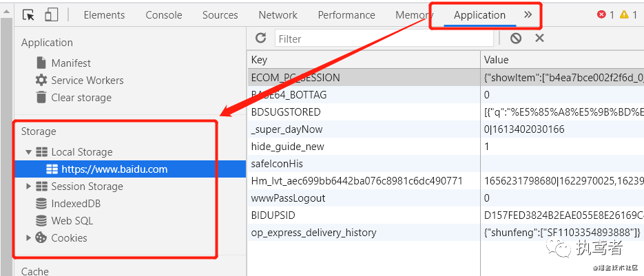Switch to the Network tab
Viewport: 644px width, 276px height.
[x=278, y=15]
